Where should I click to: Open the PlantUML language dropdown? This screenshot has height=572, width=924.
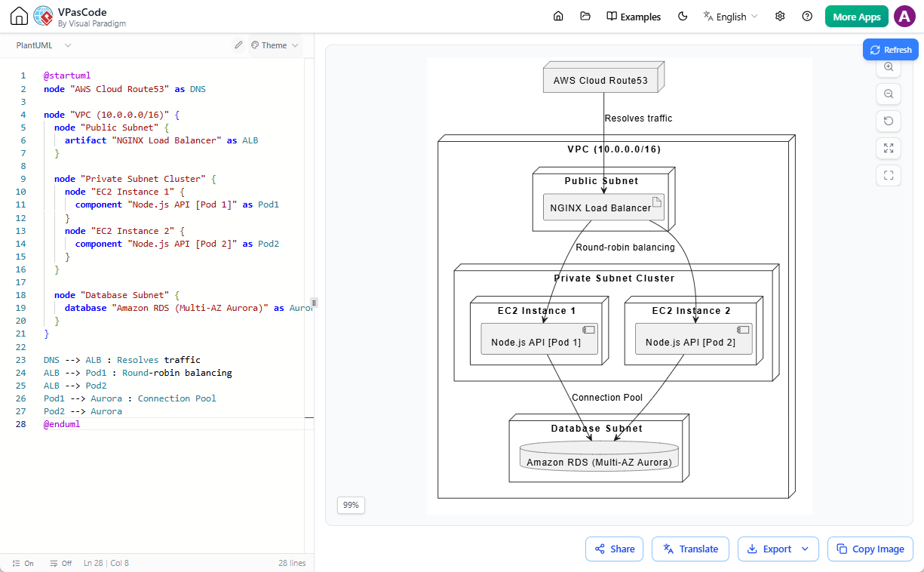(44, 45)
